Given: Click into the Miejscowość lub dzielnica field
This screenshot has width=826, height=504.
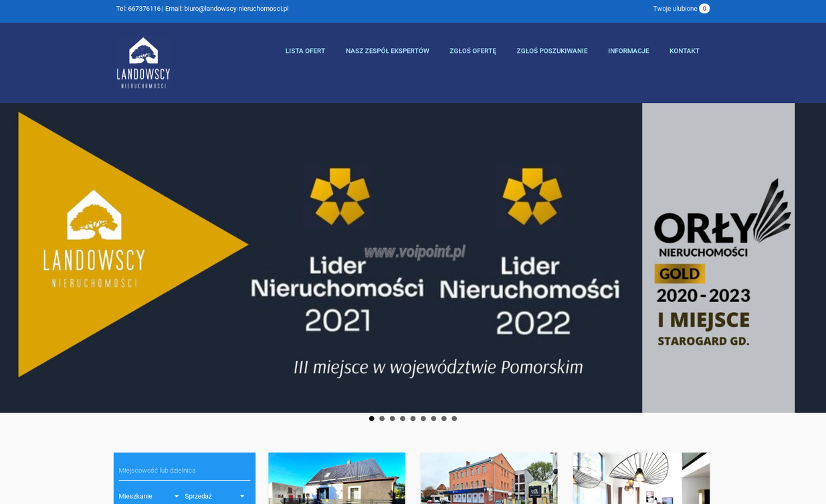Looking at the screenshot, I should point(185,471).
